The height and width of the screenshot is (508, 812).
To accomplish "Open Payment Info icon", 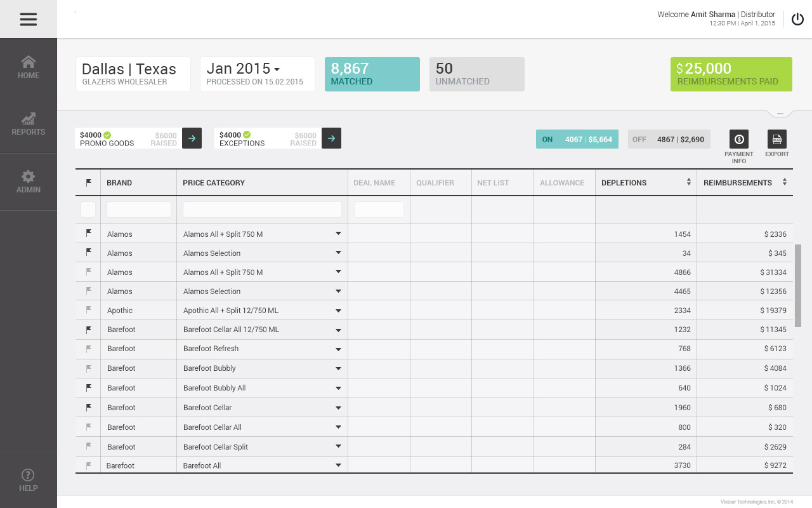I will coord(738,139).
